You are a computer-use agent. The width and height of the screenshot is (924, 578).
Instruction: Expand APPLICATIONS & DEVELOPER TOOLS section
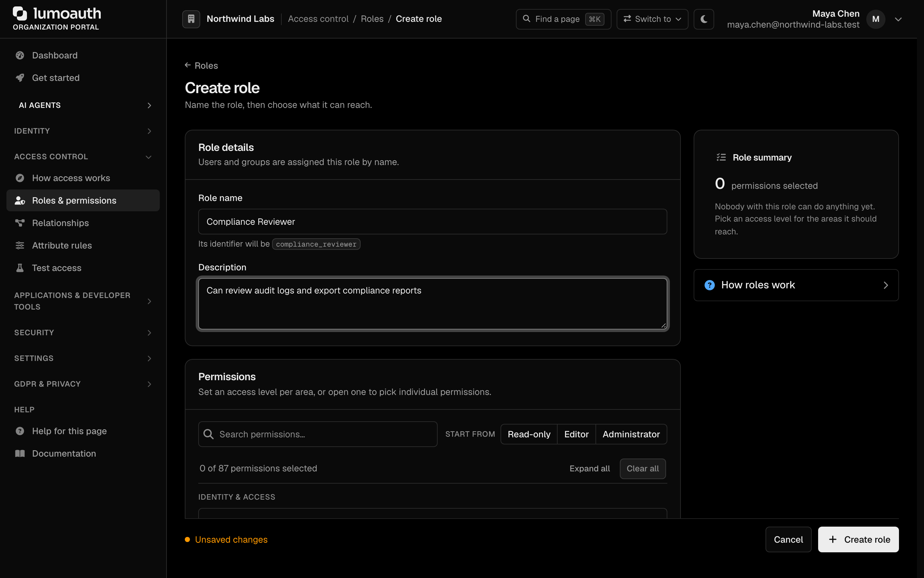(x=83, y=301)
